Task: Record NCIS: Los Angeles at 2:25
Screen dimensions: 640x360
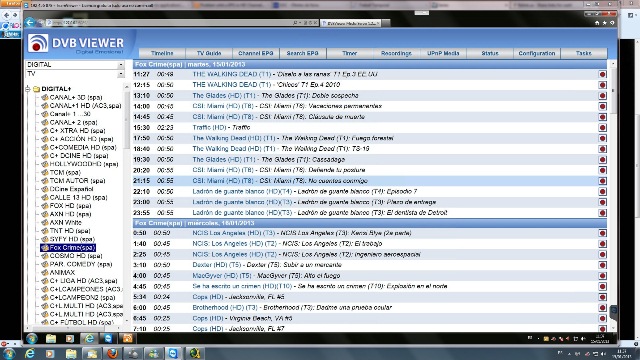Action: (602, 254)
